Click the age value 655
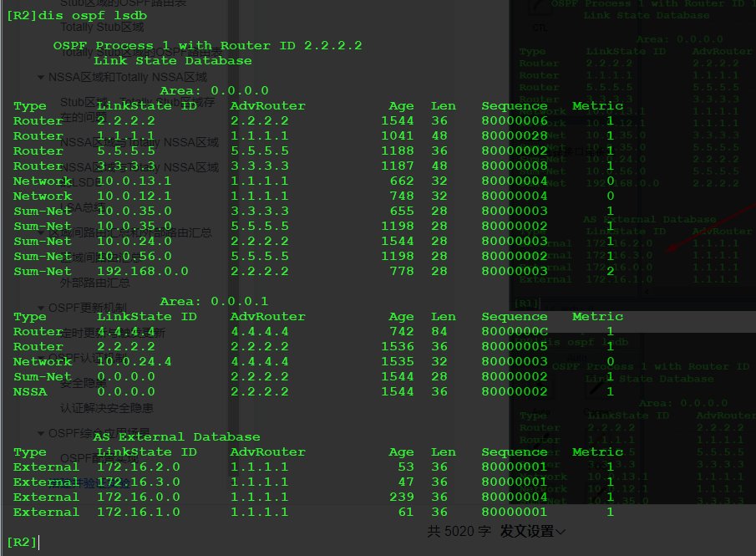Viewport: 756px width, 556px height. 402,211
